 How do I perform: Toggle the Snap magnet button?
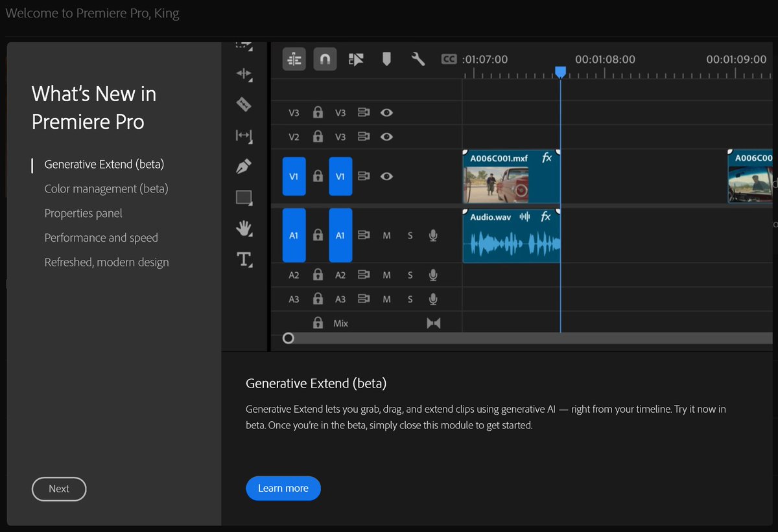(x=325, y=60)
